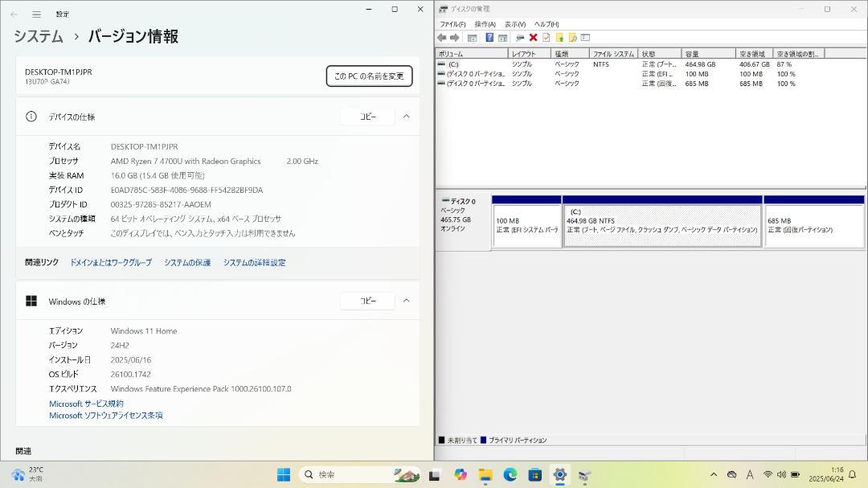This screenshot has height=488, width=868.
Task: Select the (C:) 464.98 GB NTFS partition block
Action: 662,222
